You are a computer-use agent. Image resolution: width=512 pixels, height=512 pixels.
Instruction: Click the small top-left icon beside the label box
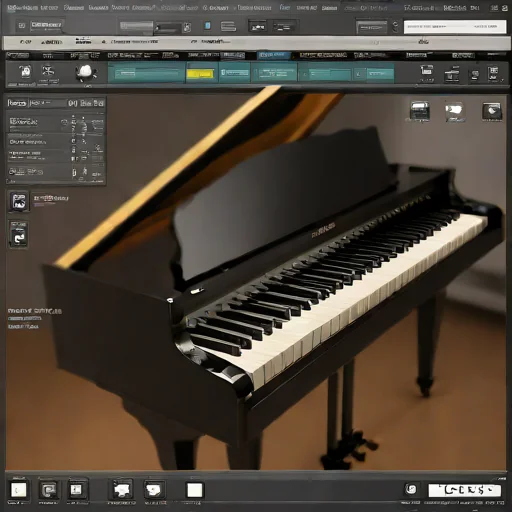point(22,25)
